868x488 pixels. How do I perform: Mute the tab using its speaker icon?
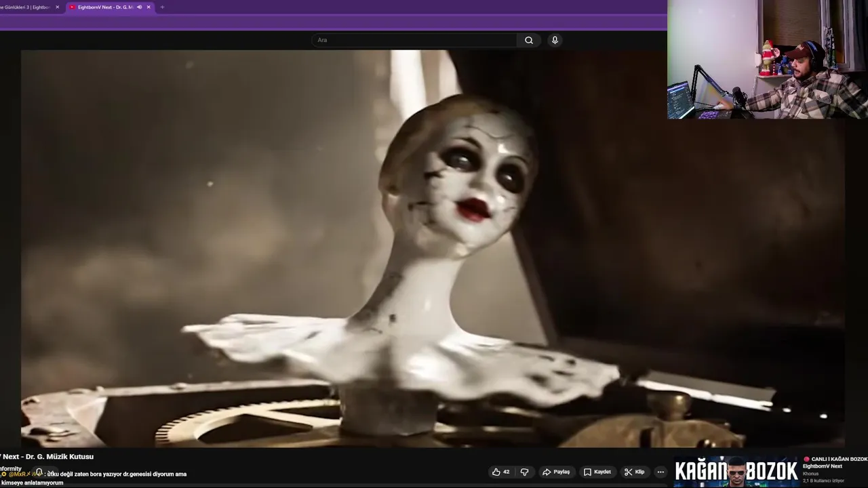pos(139,7)
